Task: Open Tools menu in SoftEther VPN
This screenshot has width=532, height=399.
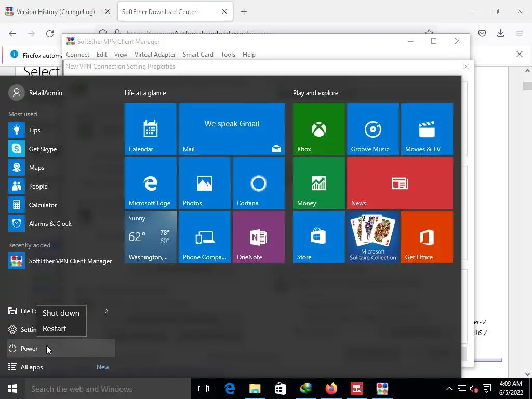Action: (x=228, y=54)
